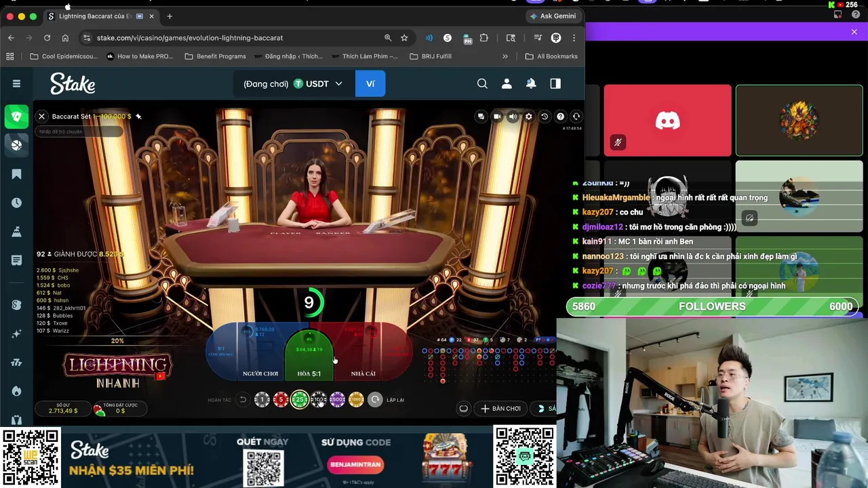Click the followers progress bar overlay
The height and width of the screenshot is (488, 868).
(x=712, y=306)
